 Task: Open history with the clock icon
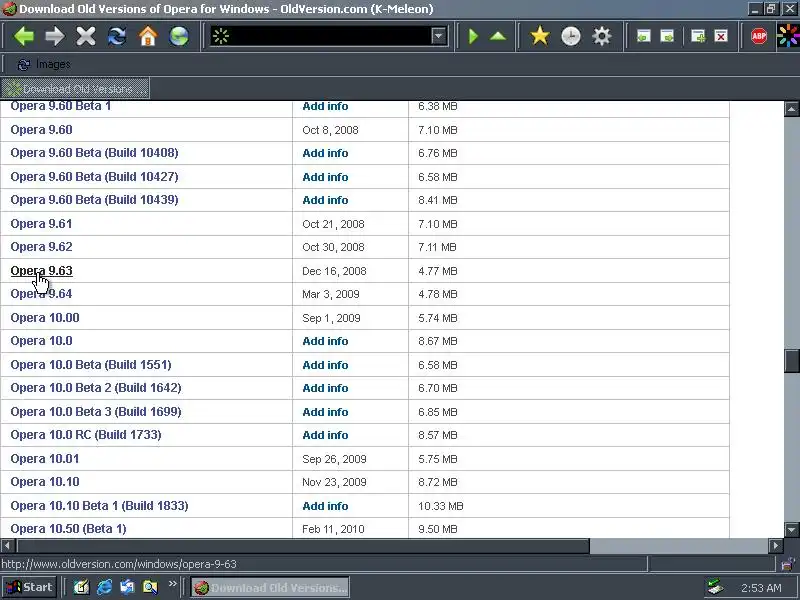570,36
